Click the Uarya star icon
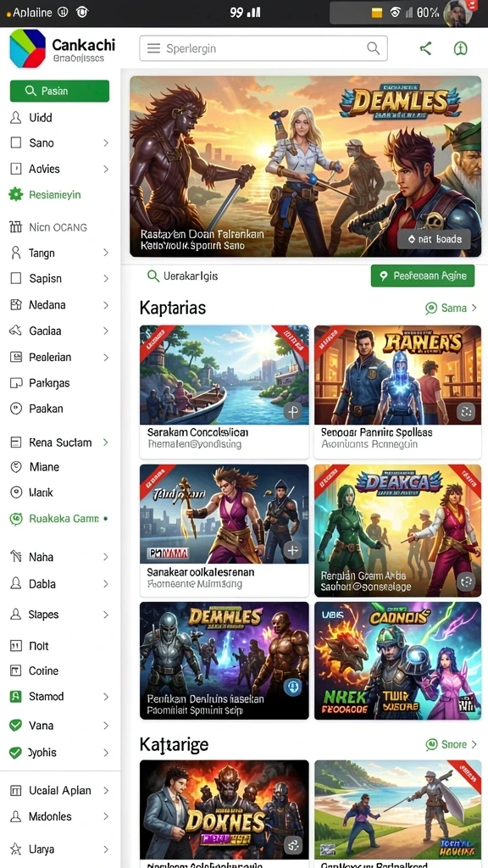This screenshot has width=488, height=868. pyautogui.click(x=16, y=849)
